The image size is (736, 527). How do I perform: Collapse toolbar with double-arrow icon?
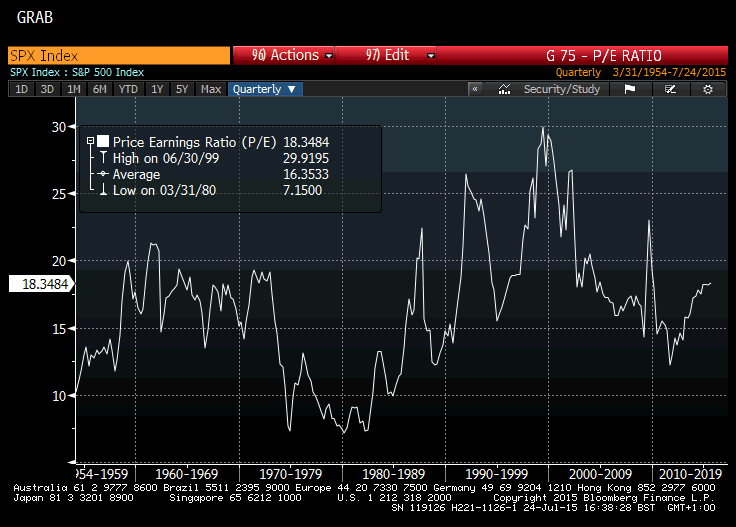click(475, 89)
